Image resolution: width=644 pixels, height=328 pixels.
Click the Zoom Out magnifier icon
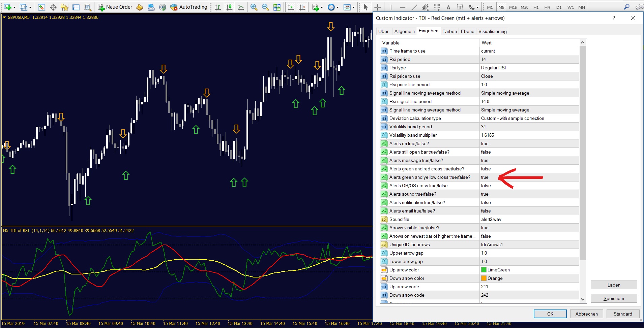point(265,7)
